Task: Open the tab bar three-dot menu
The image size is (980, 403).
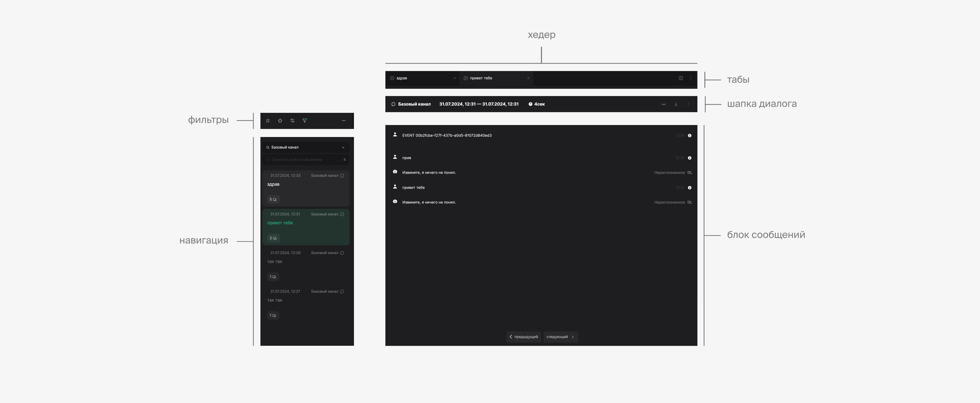Action: pos(691,78)
